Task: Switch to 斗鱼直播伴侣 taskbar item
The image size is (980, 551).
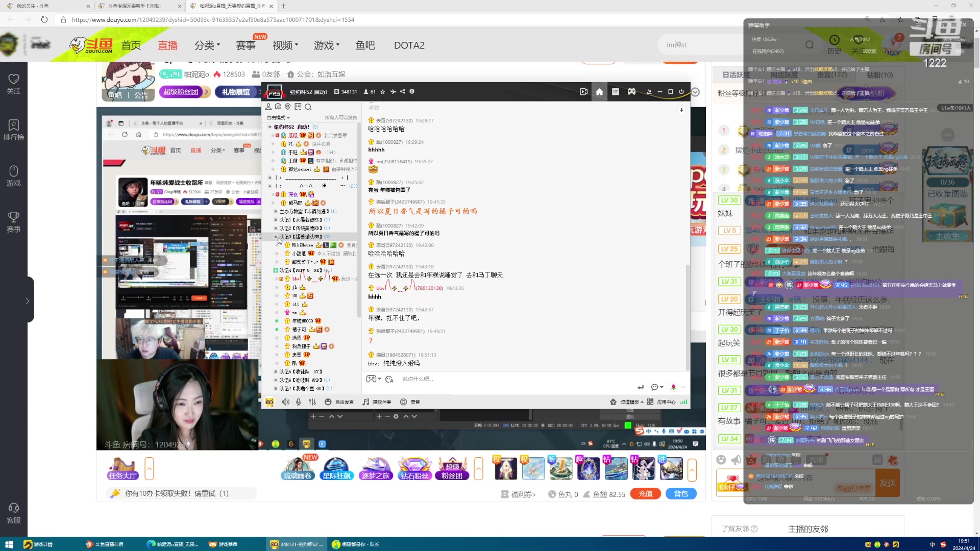Action: [105, 544]
